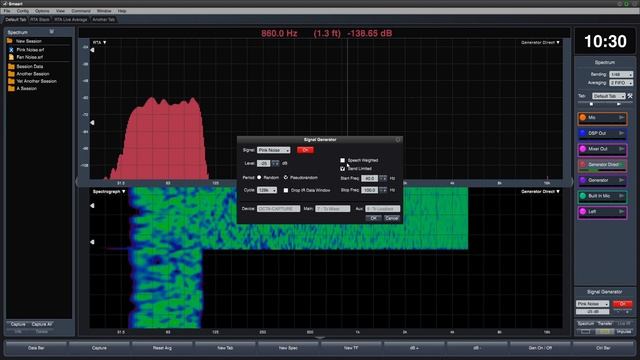Click the New Spec button

288,348
